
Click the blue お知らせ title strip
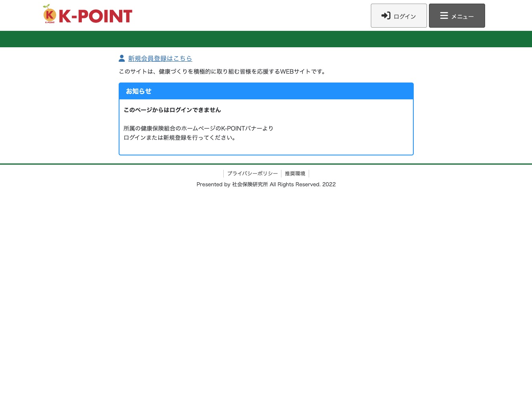(266, 91)
